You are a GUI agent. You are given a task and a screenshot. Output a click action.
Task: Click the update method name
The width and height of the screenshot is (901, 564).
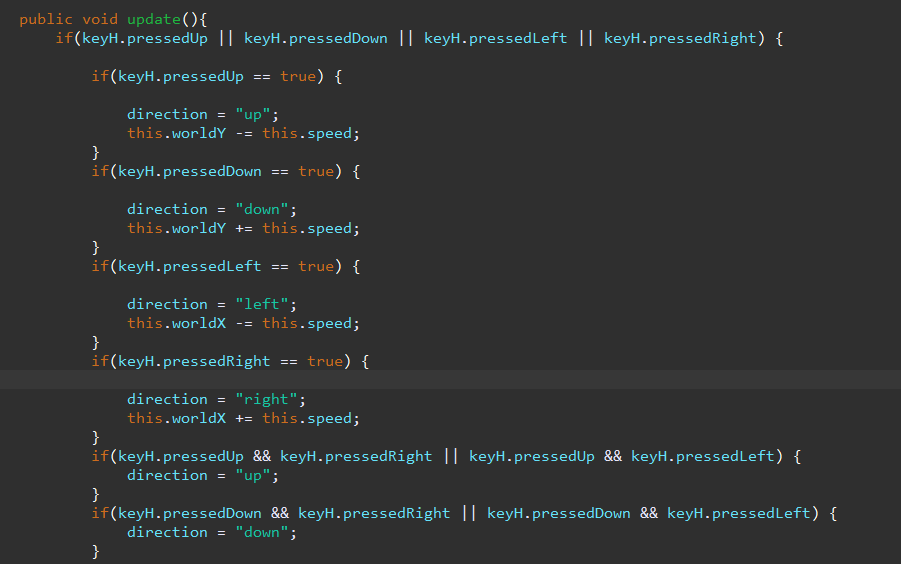[154, 19]
